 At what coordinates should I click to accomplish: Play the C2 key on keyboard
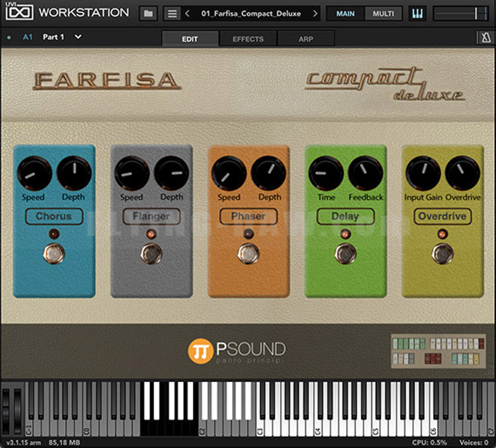202,428
